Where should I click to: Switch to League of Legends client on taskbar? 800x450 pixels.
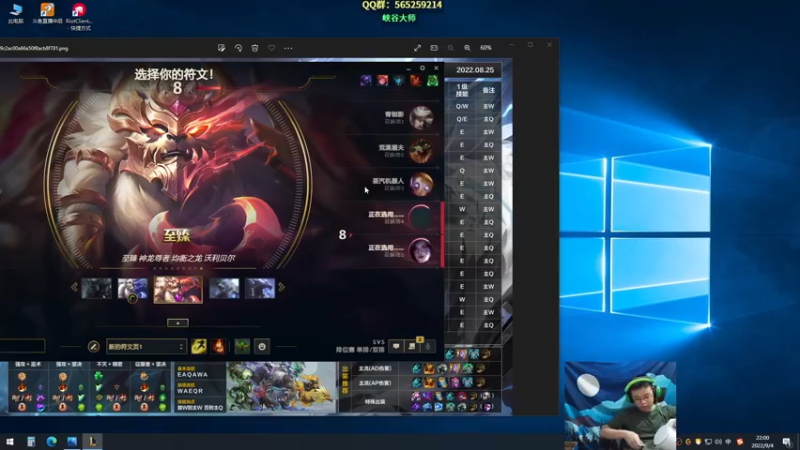pos(92,441)
